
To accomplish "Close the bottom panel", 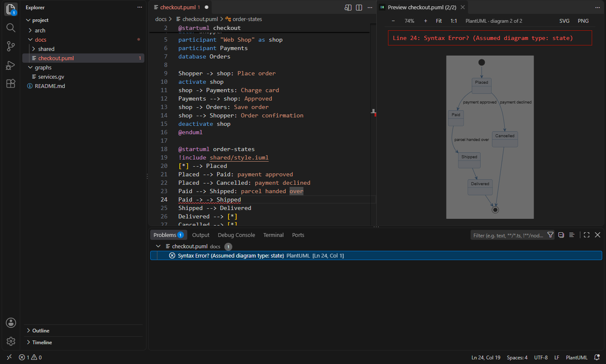I will tap(598, 235).
